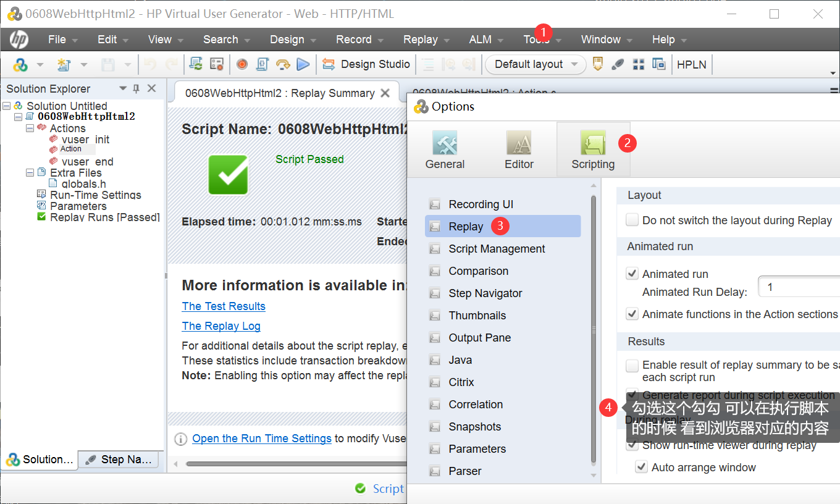Collapse the Solution Untitled tree node
Image resolution: width=840 pixels, height=504 pixels.
(x=7, y=106)
